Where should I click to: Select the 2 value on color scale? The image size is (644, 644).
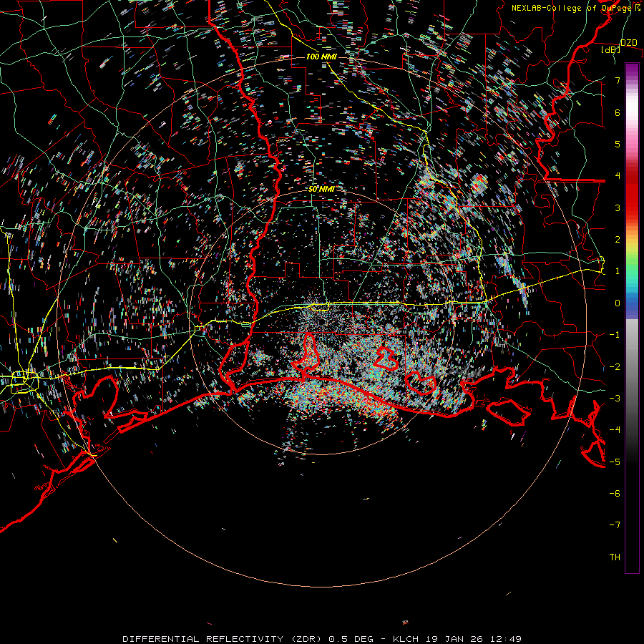click(618, 240)
